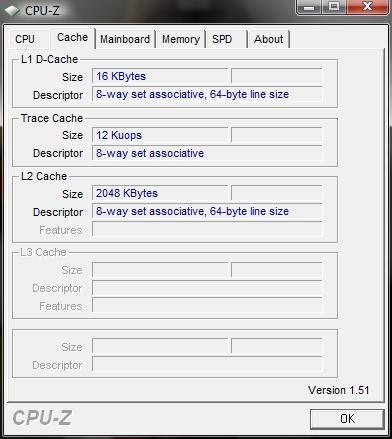Click the empty L2 Cache Features field
Viewport: 392px width, 439px height.
(207, 229)
